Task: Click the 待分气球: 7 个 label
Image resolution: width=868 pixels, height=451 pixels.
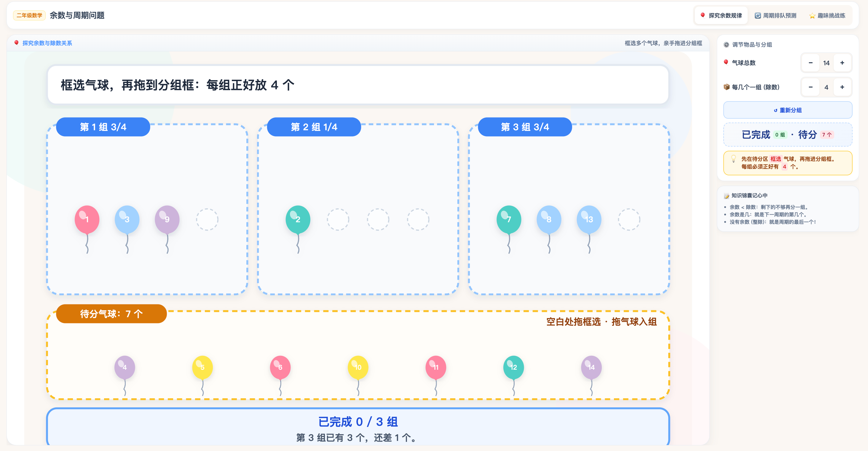Action: pyautogui.click(x=111, y=314)
